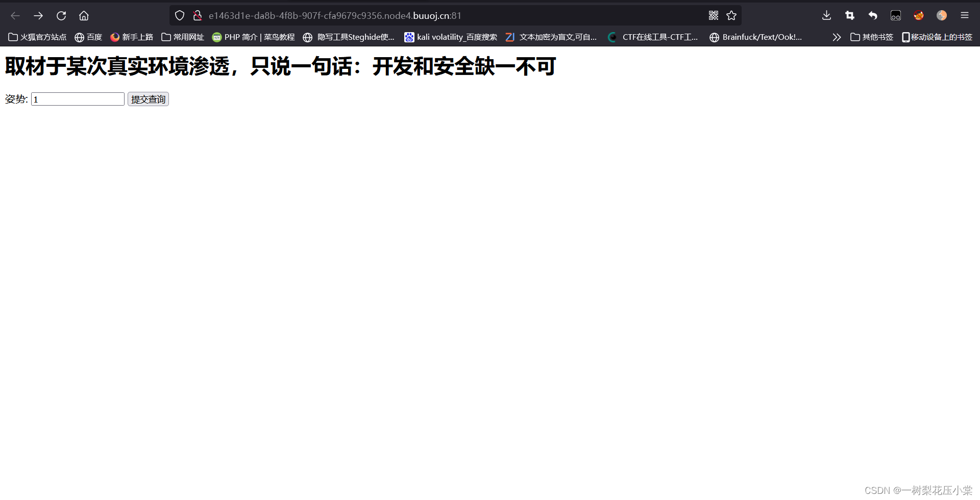980x500 pixels.
Task: Open 移动设备上的书签 folder
Action: coord(937,37)
